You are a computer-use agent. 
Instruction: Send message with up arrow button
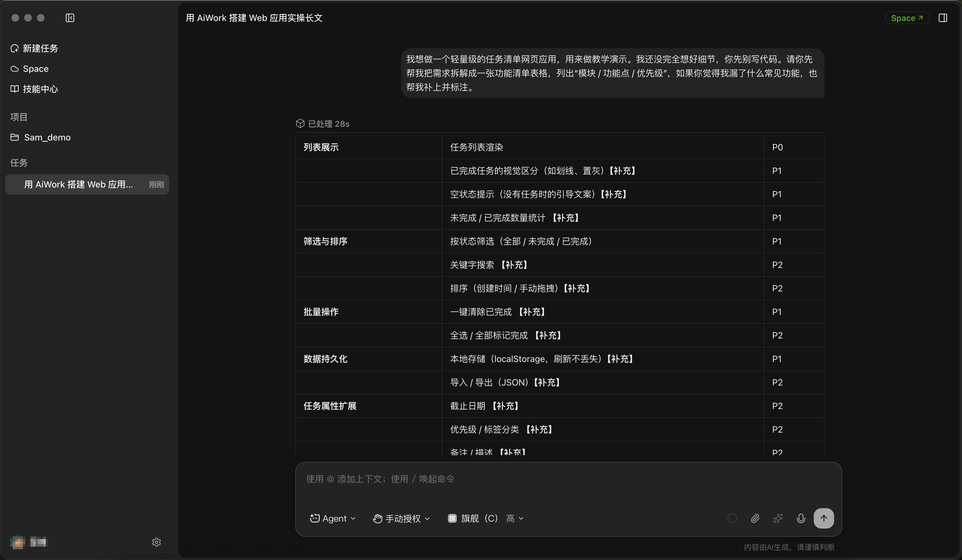pos(823,518)
